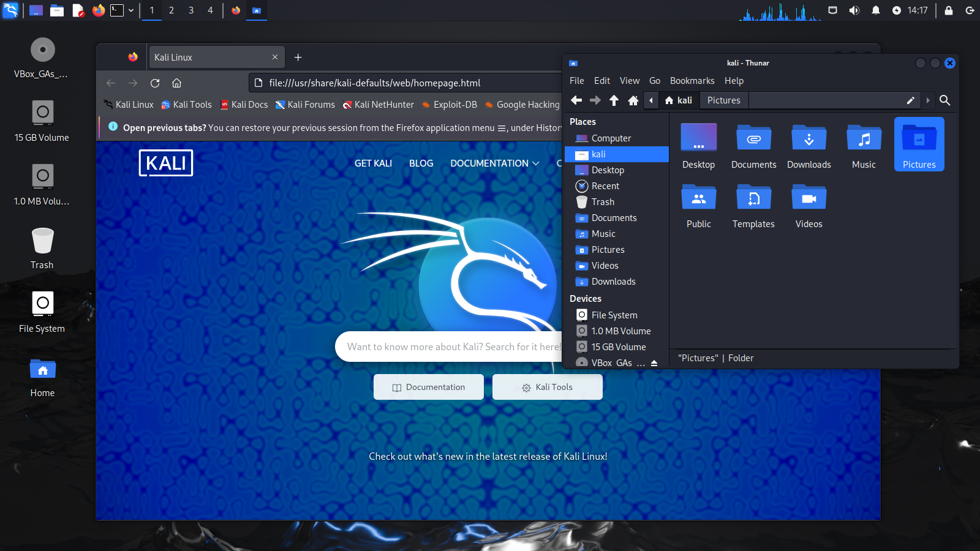The height and width of the screenshot is (551, 980).
Task: Open the Exploit-DB bookmark
Action: 449,105
